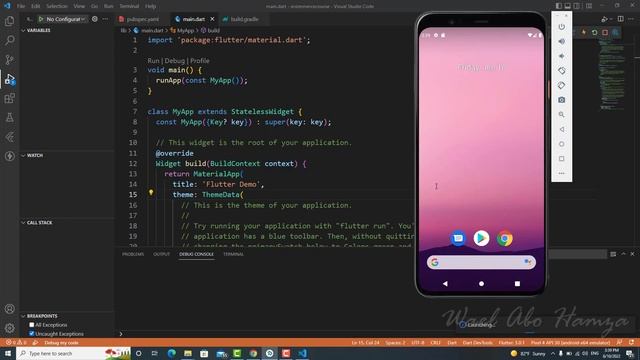
Task: Open the Search view in activity bar
Action: [x=9, y=40]
